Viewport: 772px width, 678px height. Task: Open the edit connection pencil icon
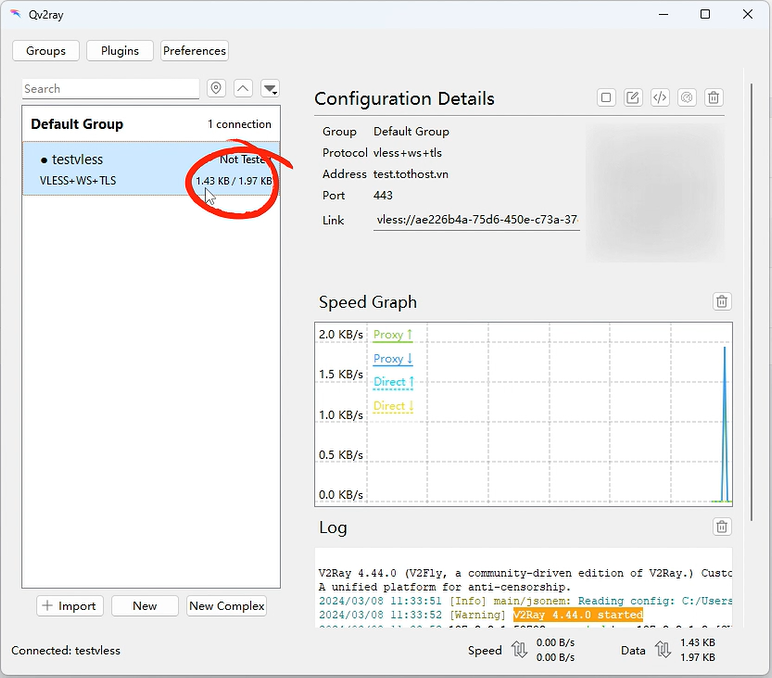633,98
